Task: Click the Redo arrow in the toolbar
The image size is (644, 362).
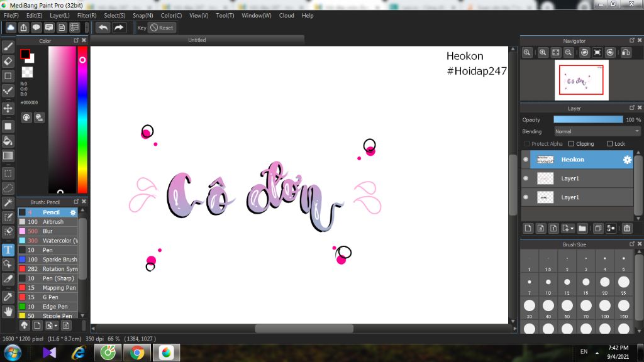Action: (x=119, y=28)
